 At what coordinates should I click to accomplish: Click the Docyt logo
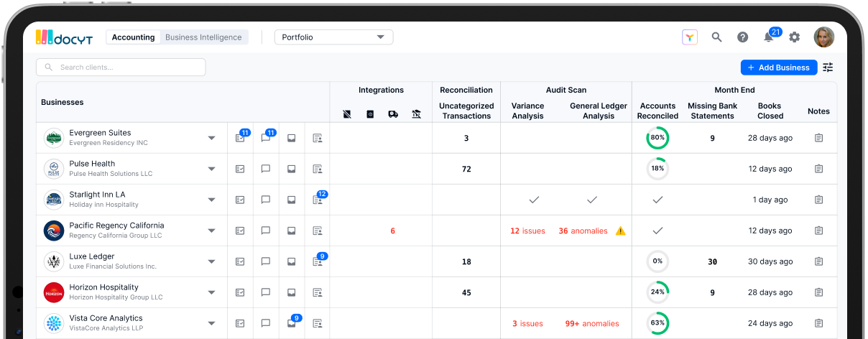point(64,38)
